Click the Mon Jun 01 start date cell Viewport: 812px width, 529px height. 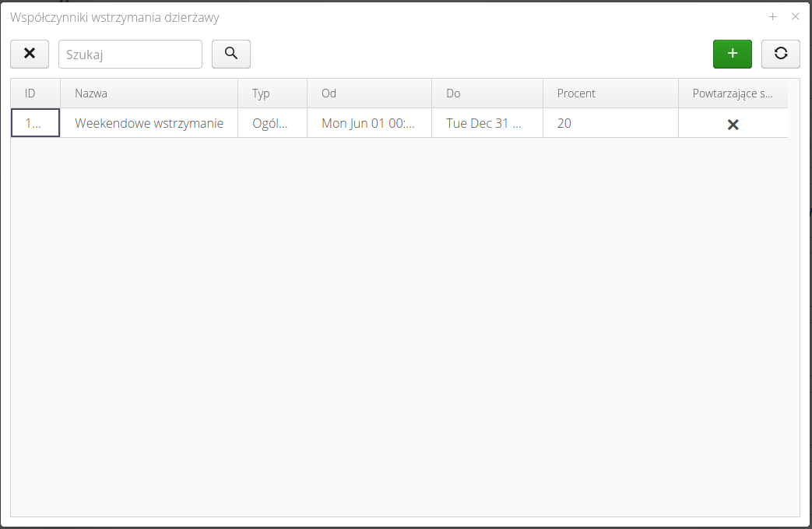tap(369, 123)
